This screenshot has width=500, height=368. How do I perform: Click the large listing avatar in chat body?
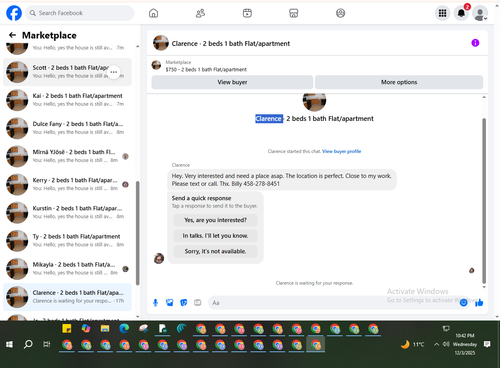(314, 102)
